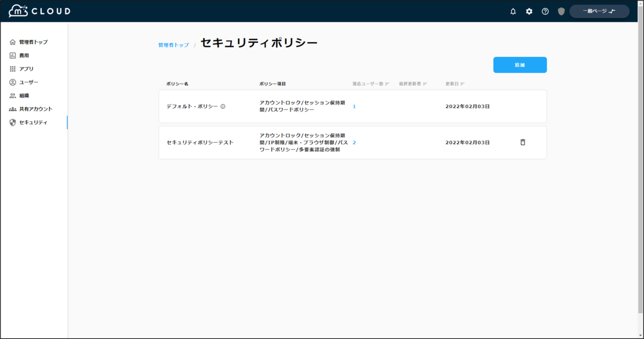Open the settings gear icon
The image size is (644, 339).
[529, 11]
